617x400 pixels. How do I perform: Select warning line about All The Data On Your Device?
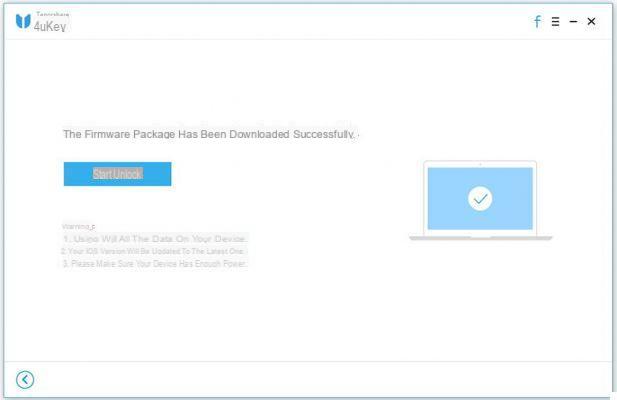click(155, 239)
